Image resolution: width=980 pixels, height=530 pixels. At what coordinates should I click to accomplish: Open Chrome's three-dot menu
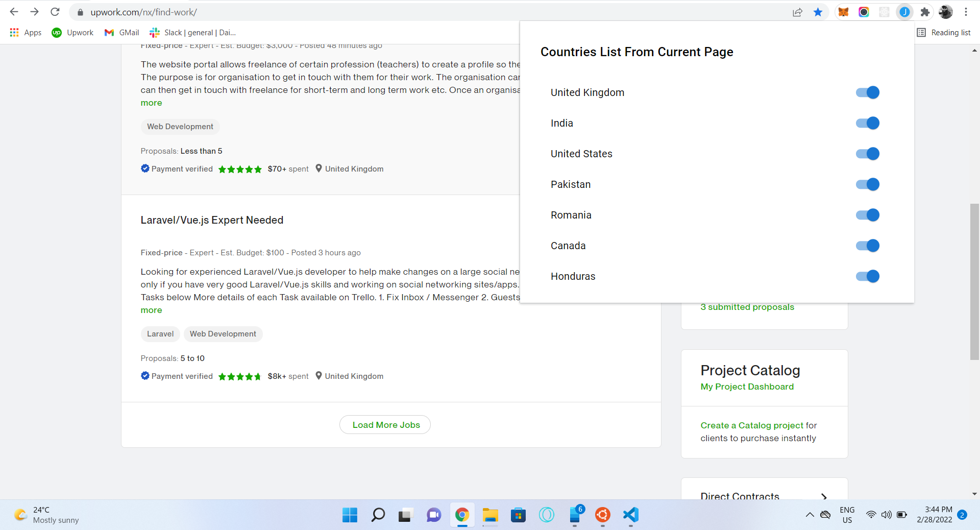click(966, 12)
